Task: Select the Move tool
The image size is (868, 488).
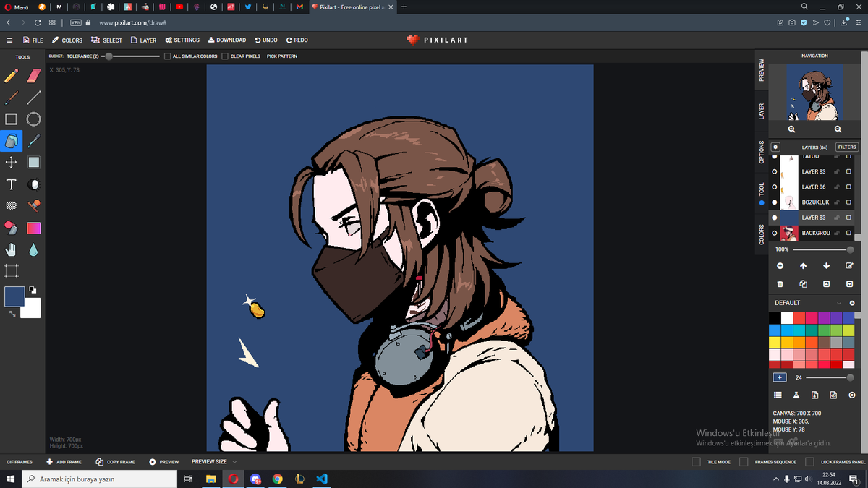Action: click(12, 163)
